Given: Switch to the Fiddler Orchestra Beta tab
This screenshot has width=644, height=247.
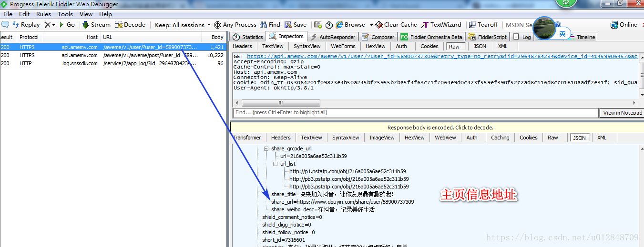Looking at the screenshot, I should coord(431,37).
